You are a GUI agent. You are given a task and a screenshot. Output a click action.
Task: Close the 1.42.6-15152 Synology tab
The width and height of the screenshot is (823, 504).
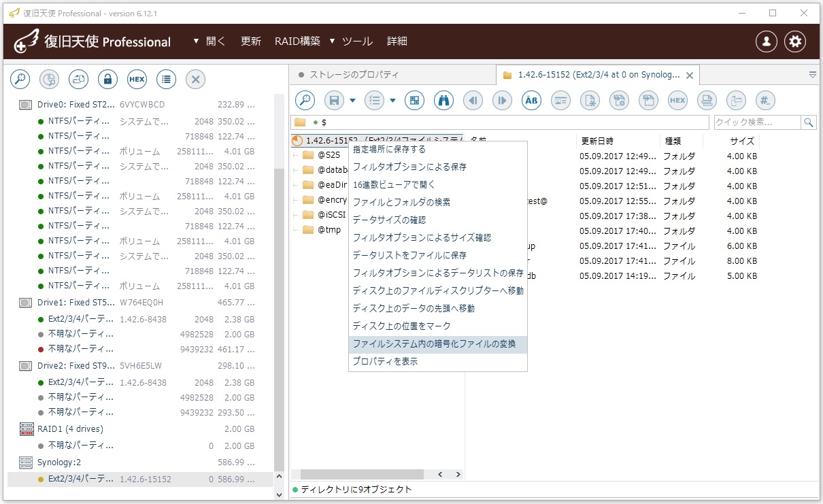point(690,75)
